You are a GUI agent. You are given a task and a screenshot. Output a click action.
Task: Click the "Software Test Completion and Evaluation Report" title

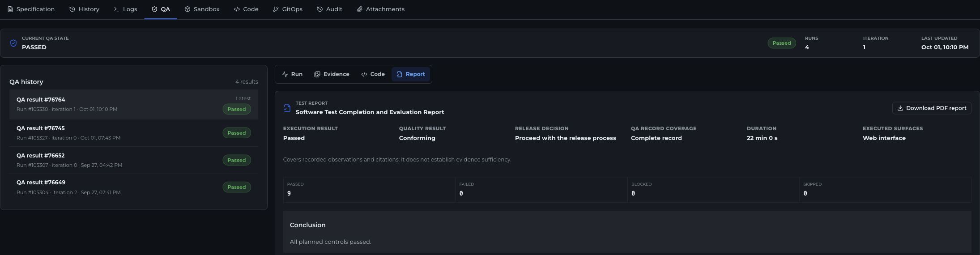(x=370, y=112)
